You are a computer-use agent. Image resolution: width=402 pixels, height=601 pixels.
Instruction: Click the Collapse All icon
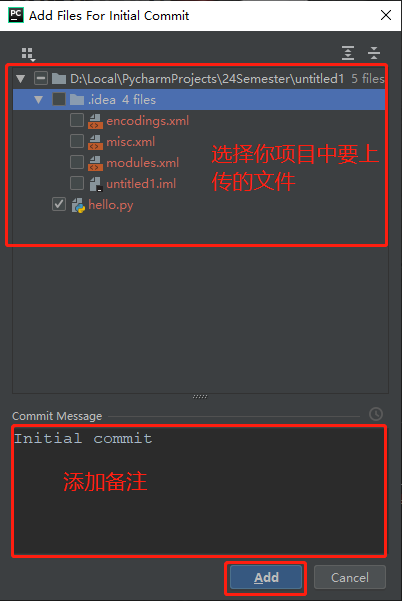[374, 53]
